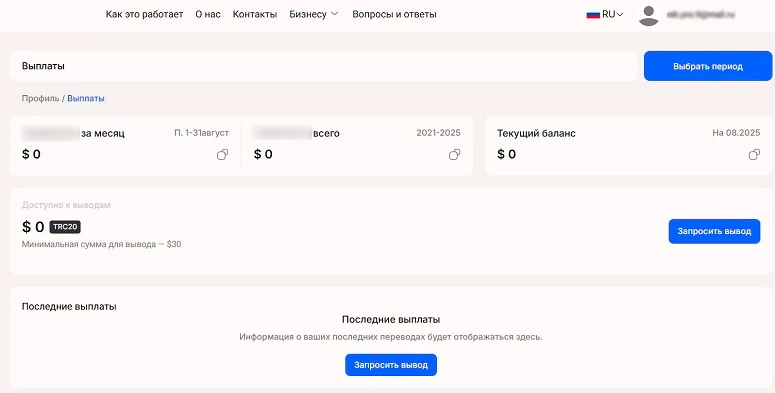Open Вопросы и ответы page

click(x=394, y=14)
